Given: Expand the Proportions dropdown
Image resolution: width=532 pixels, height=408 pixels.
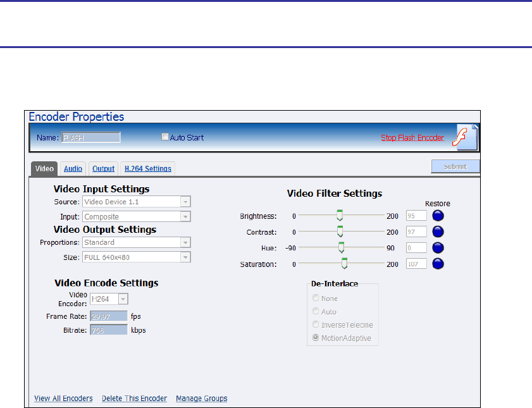Looking at the screenshot, I should pyautogui.click(x=185, y=242).
